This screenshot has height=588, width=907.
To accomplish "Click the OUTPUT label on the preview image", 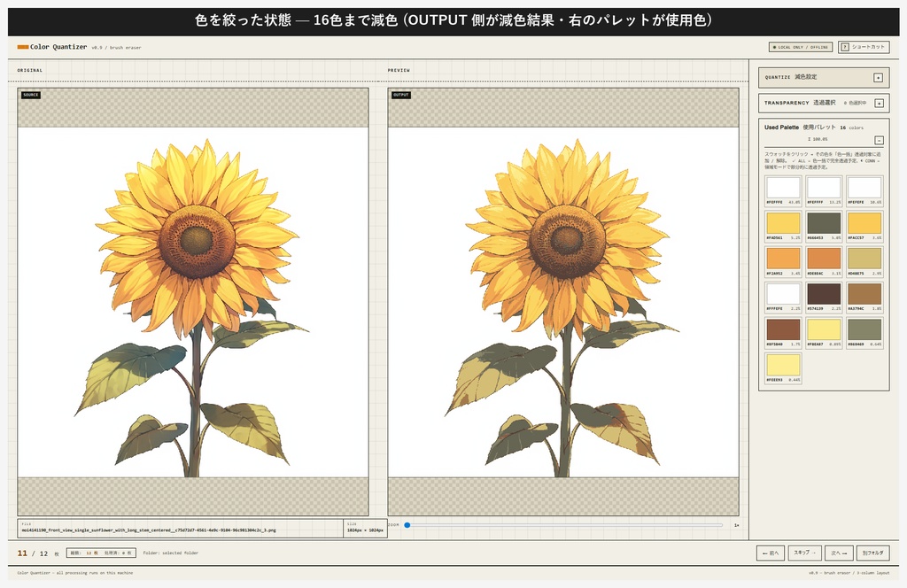I will (400, 95).
